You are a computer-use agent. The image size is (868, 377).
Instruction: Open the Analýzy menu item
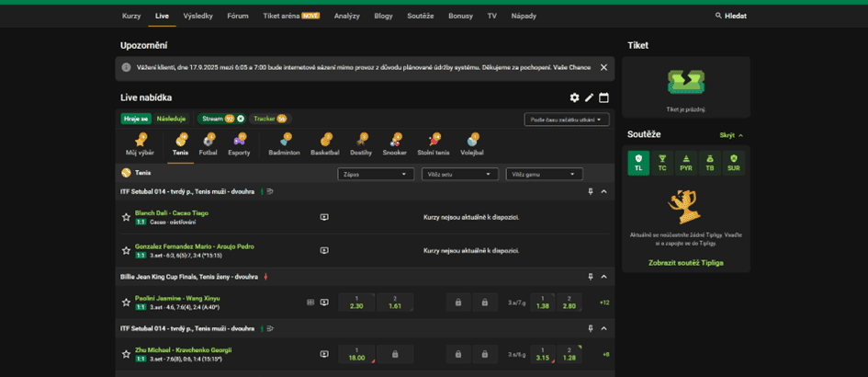[x=347, y=16]
